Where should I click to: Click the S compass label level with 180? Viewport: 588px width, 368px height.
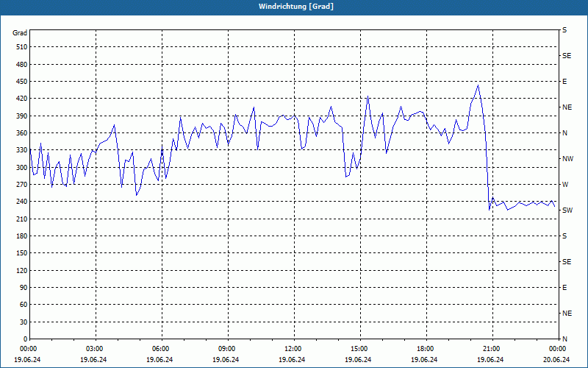pyautogui.click(x=564, y=236)
